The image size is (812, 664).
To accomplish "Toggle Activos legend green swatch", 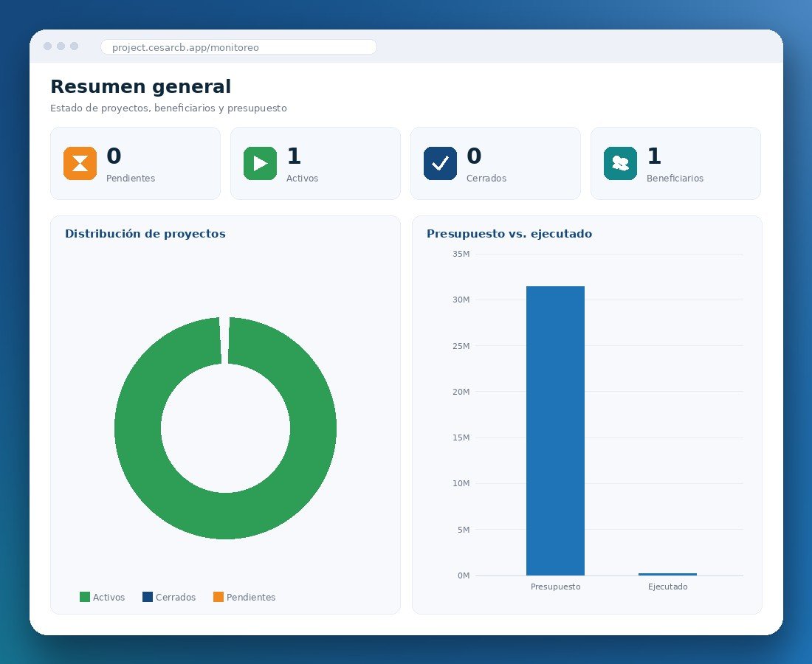I will [x=85, y=597].
